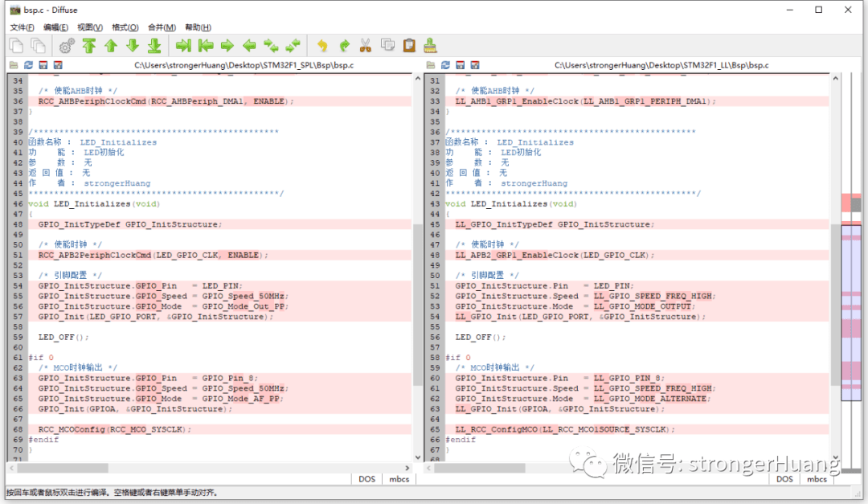Image resolution: width=868 pixels, height=504 pixels.
Task: Paste with the clipboard icon
Action: pos(409,45)
